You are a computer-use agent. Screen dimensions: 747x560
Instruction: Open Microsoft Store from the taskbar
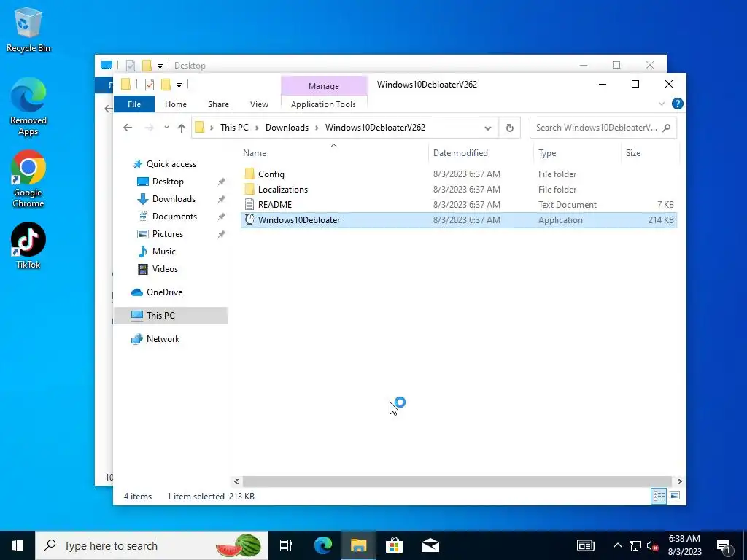pyautogui.click(x=394, y=545)
